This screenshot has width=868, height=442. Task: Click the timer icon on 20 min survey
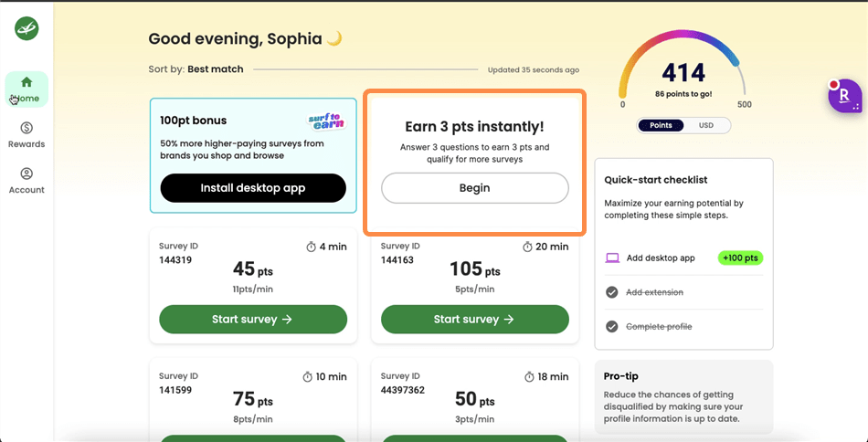[x=527, y=247]
